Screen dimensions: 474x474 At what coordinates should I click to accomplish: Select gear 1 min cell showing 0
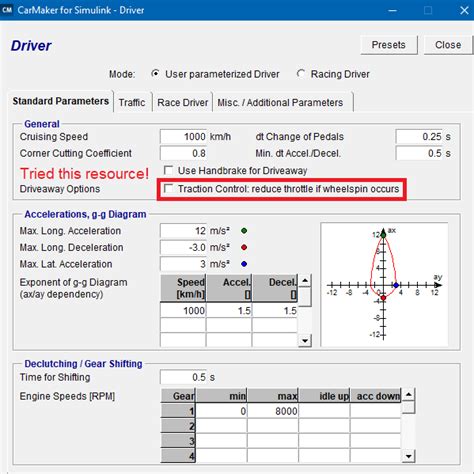coord(222,411)
